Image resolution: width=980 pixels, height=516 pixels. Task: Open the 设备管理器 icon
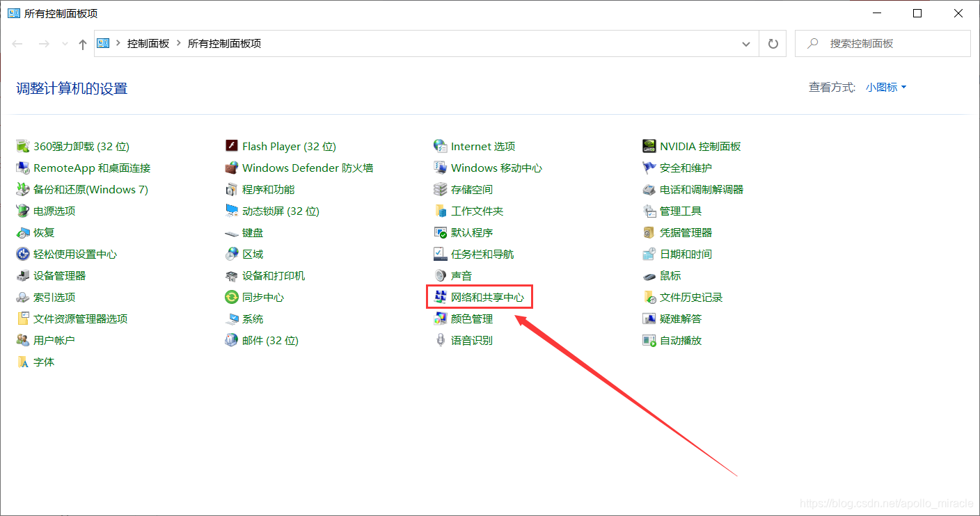(x=23, y=275)
